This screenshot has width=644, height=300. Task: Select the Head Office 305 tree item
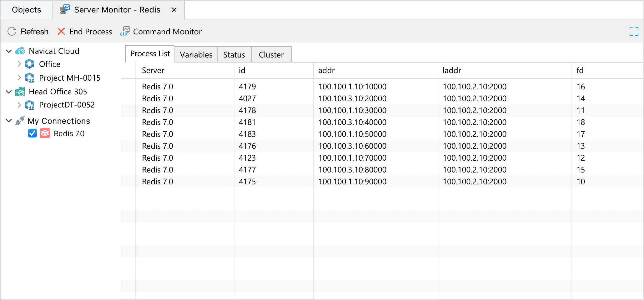tap(58, 92)
